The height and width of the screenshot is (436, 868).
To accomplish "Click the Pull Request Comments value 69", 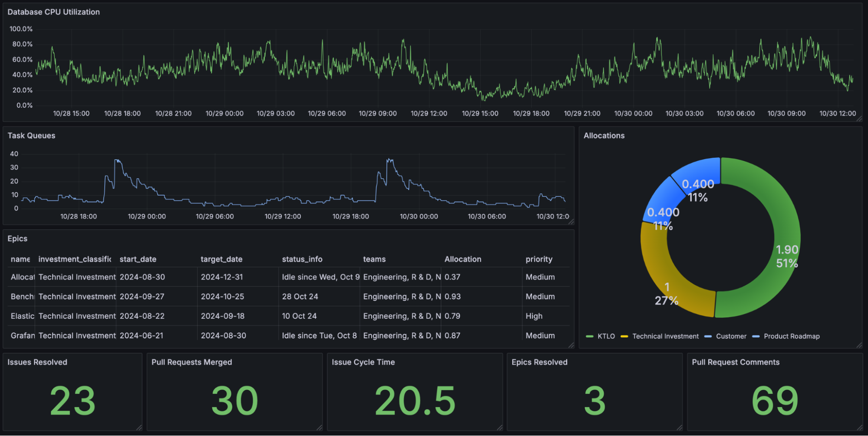I will tap(775, 401).
